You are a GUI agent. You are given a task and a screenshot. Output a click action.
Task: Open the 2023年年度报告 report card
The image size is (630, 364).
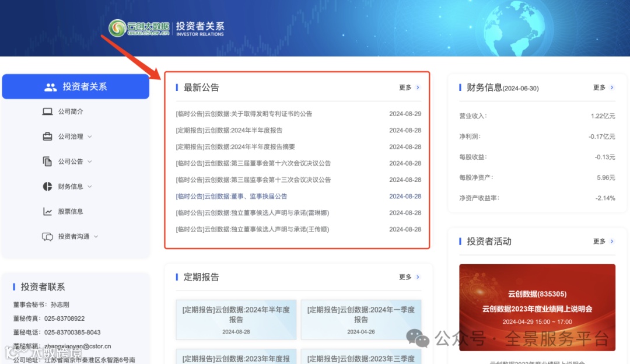click(236, 357)
